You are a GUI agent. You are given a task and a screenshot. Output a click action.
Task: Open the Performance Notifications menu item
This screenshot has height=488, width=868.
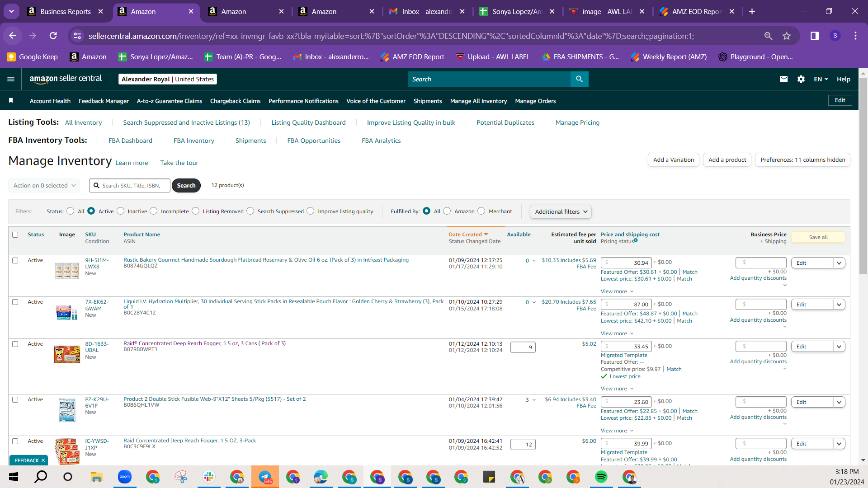[303, 101]
